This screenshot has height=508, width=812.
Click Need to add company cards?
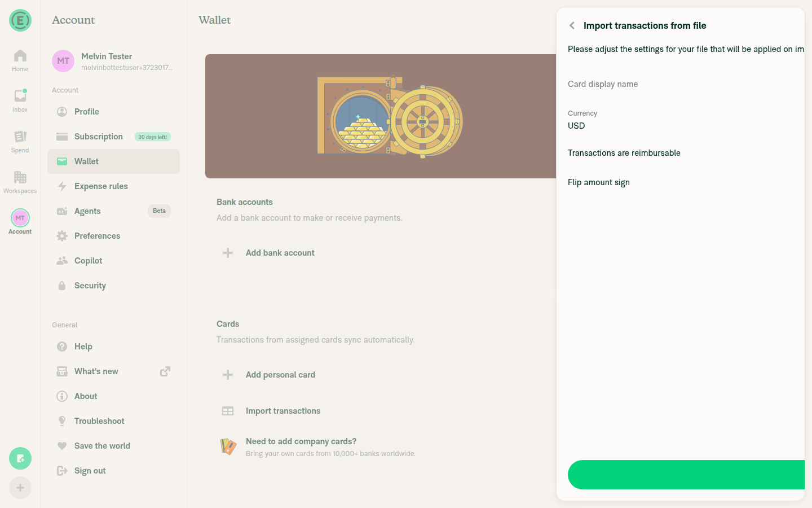301,441
